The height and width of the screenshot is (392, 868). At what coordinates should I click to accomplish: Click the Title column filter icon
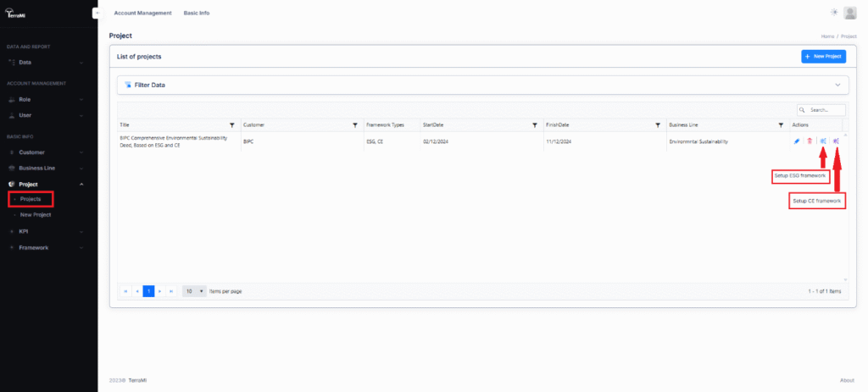tap(232, 124)
